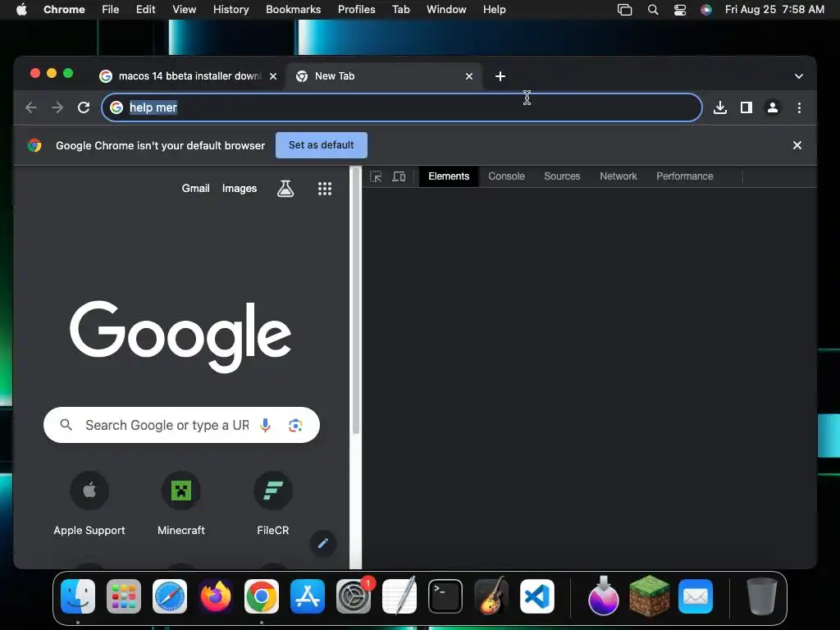Image resolution: width=840 pixels, height=630 pixels.
Task: Launch Safari from the Dock
Action: pyautogui.click(x=170, y=596)
